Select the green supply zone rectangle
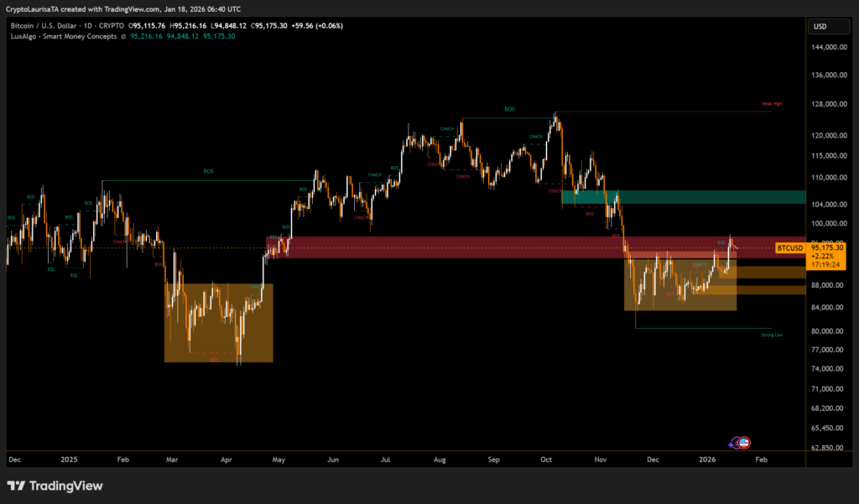 [x=684, y=197]
